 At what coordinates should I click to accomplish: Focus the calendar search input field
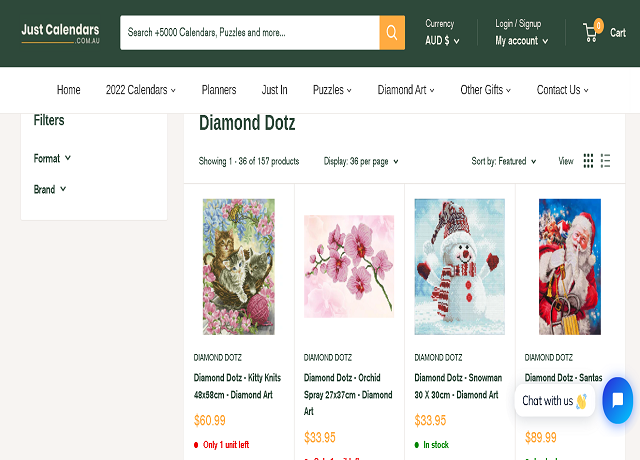point(250,33)
